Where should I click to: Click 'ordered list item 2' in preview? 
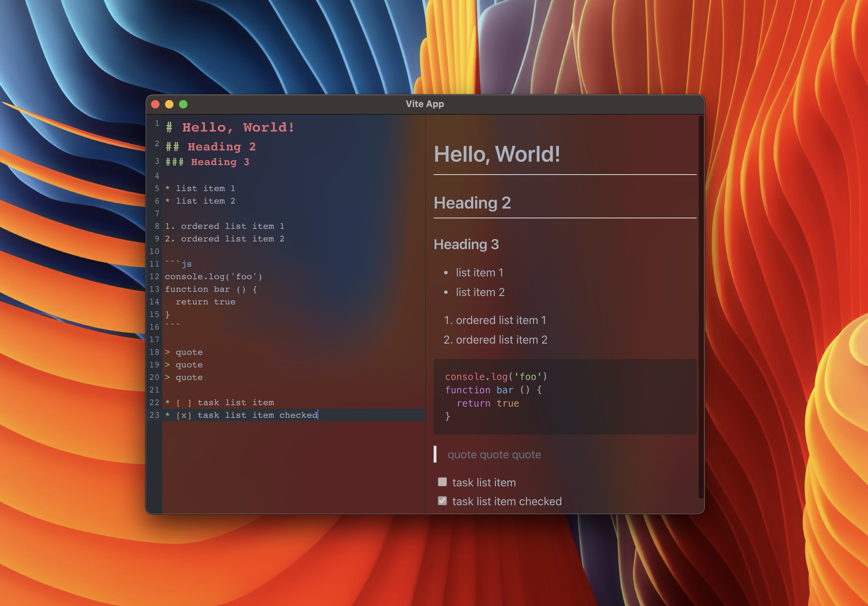click(501, 340)
